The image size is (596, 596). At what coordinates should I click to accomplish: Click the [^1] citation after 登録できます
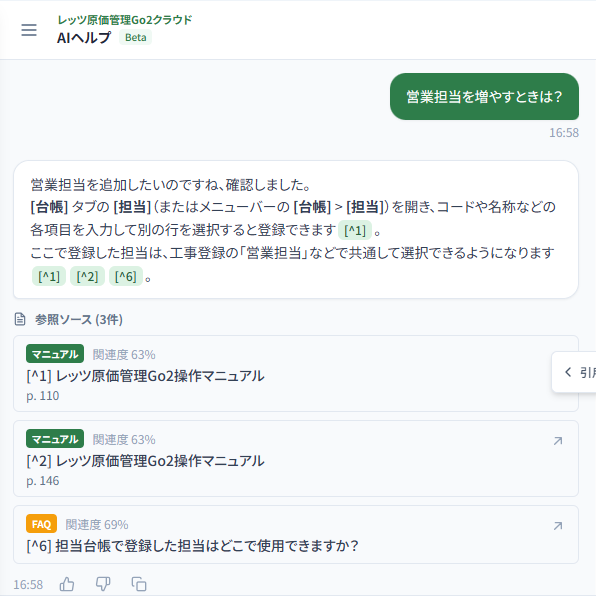tap(355, 230)
